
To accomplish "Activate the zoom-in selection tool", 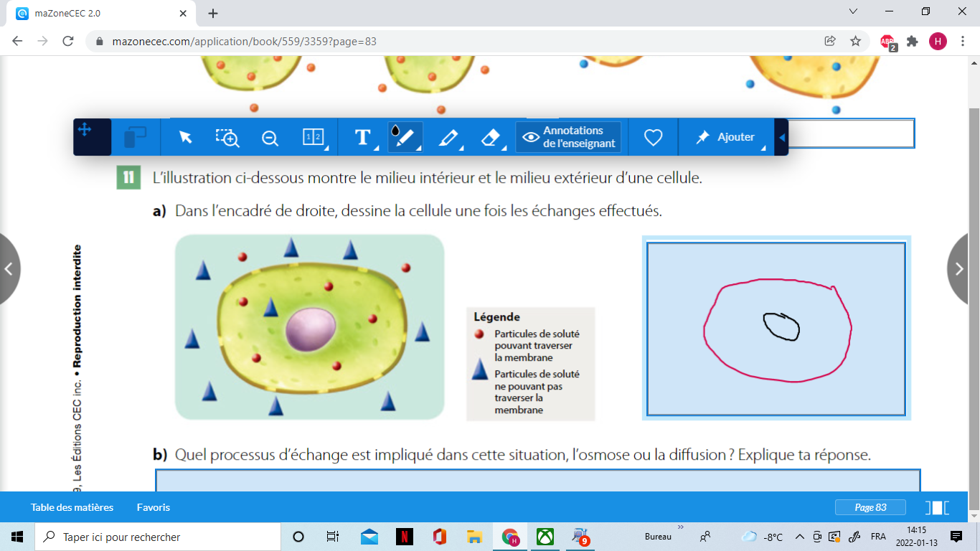I will pos(227,137).
